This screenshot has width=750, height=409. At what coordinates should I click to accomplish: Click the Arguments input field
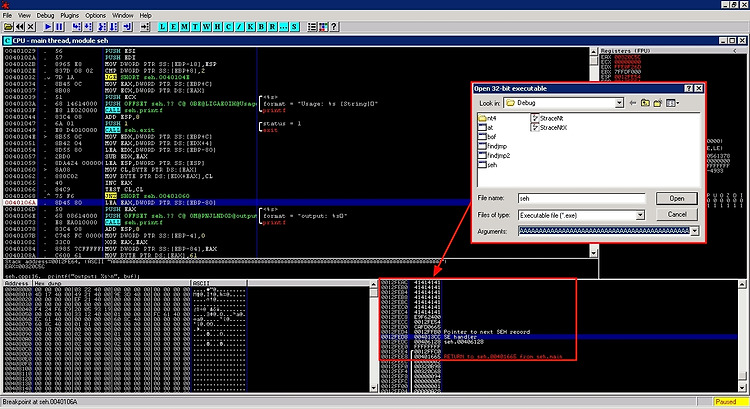pyautogui.click(x=604, y=232)
